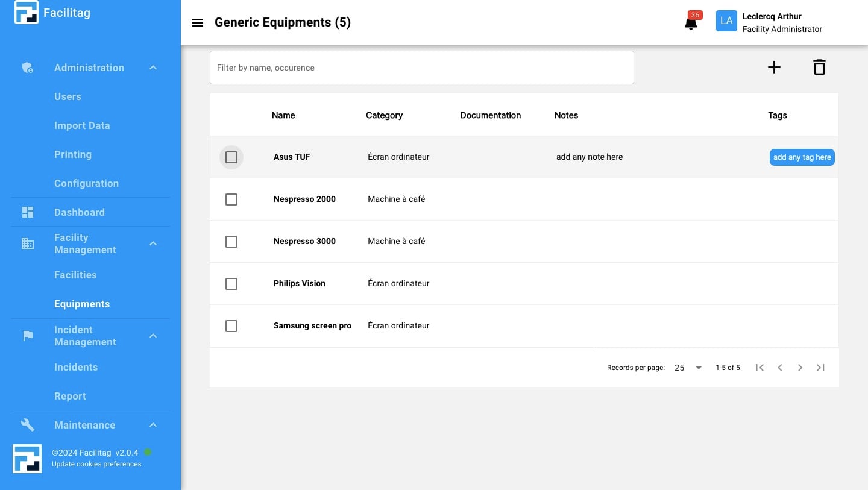Click the LA user avatar

coord(726,21)
